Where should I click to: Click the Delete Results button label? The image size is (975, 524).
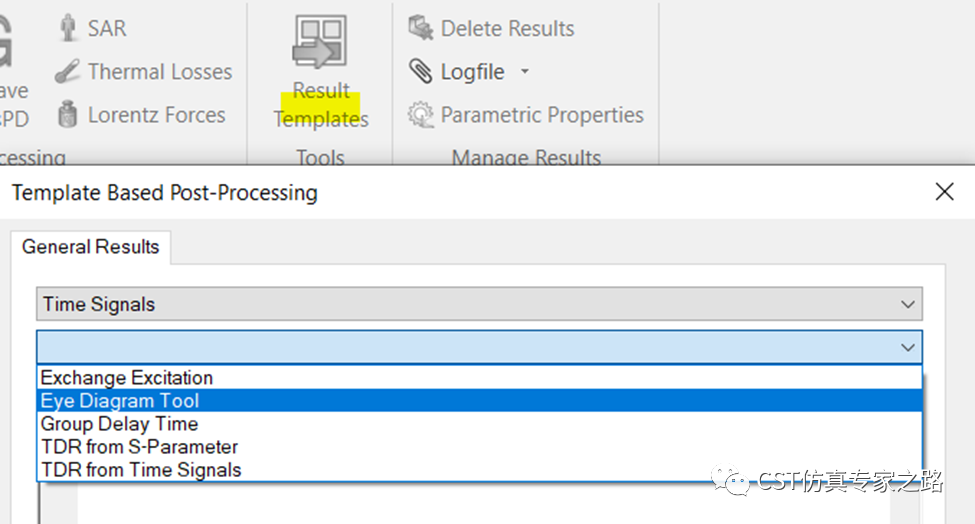507,29
